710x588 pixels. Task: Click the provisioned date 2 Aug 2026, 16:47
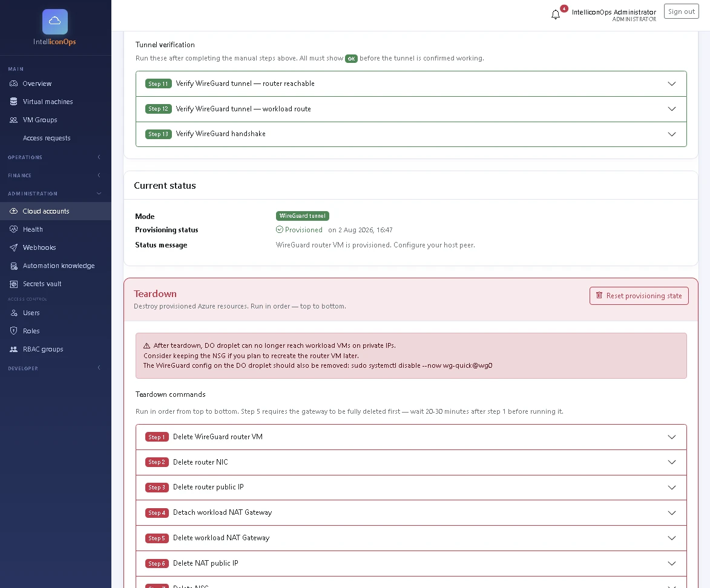pos(360,230)
